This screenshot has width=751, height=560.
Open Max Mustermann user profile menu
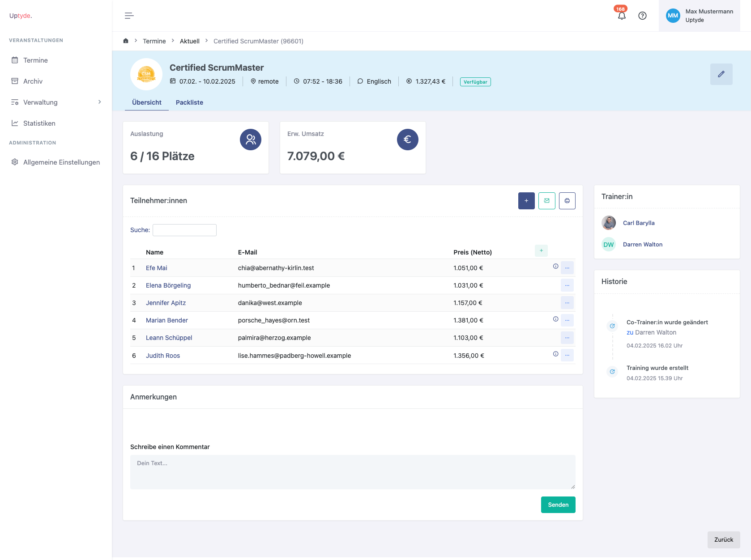(700, 16)
